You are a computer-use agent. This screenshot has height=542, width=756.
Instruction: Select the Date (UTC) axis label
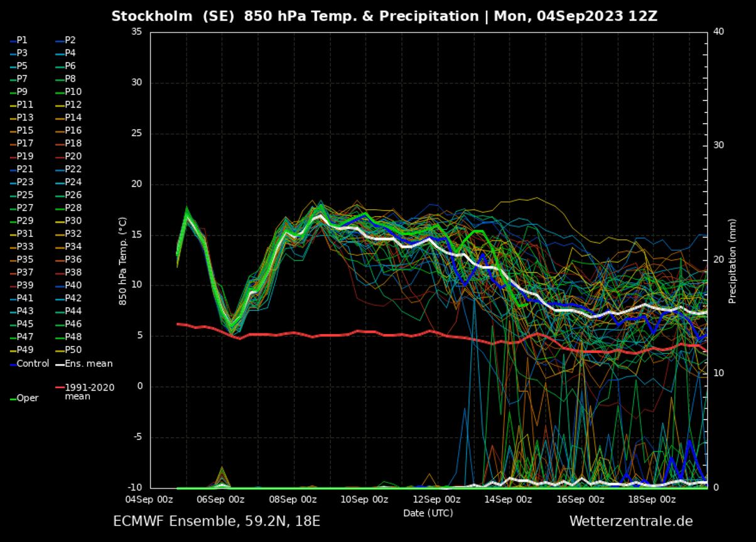427,512
